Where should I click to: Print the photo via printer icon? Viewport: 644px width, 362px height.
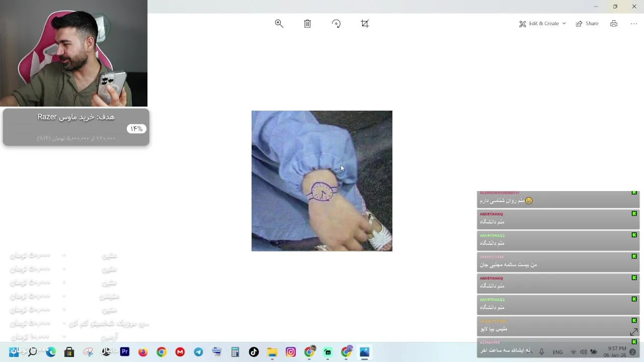pyautogui.click(x=614, y=24)
